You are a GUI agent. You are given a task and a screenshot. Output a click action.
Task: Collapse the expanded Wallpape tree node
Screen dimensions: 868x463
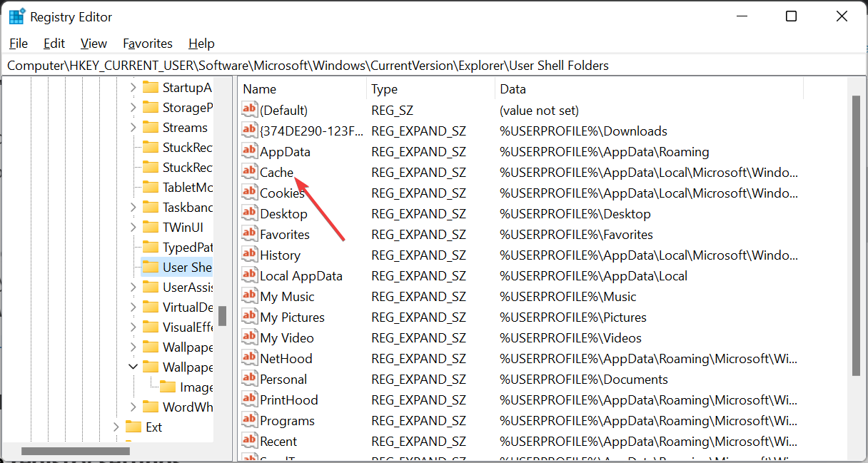[x=133, y=367]
